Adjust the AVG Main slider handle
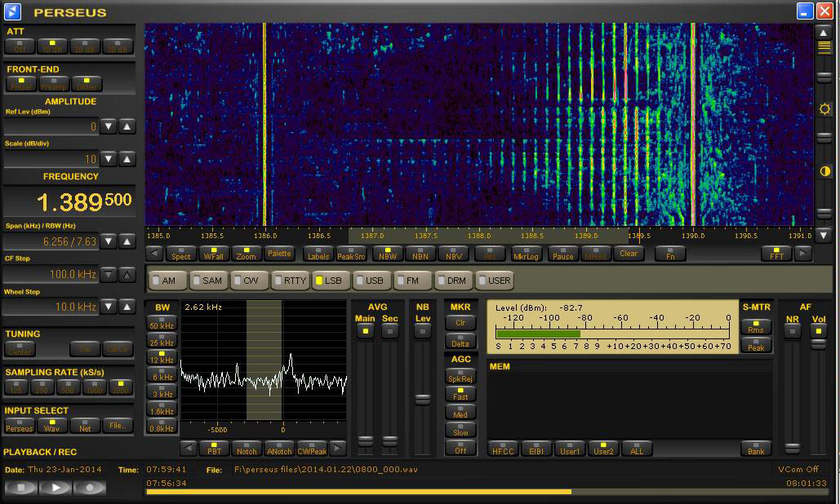The image size is (840, 504). pyautogui.click(x=366, y=441)
